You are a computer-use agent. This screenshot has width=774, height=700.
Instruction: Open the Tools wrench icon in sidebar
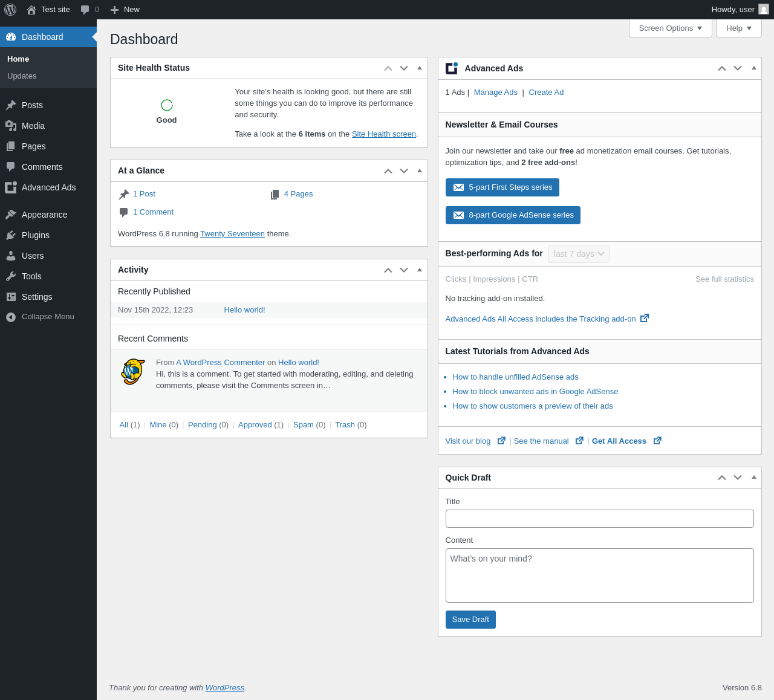click(11, 276)
